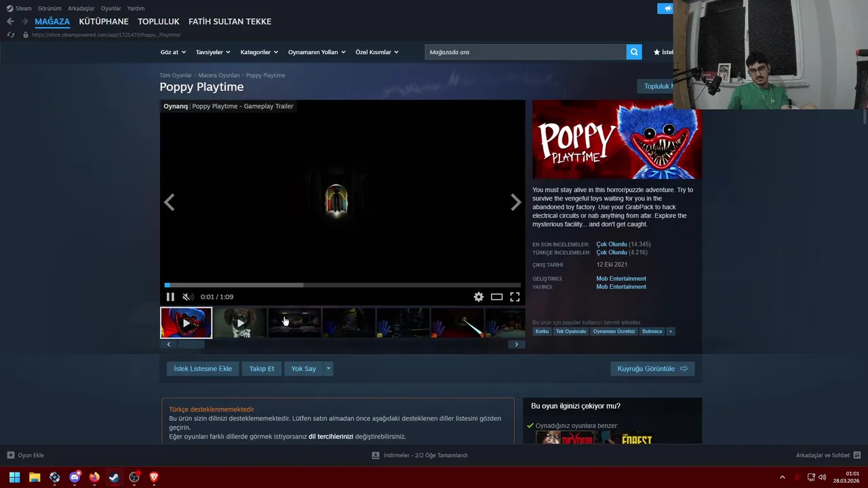
Task: Open Arkadaşlar ve Sohbet panel
Action: click(828, 455)
